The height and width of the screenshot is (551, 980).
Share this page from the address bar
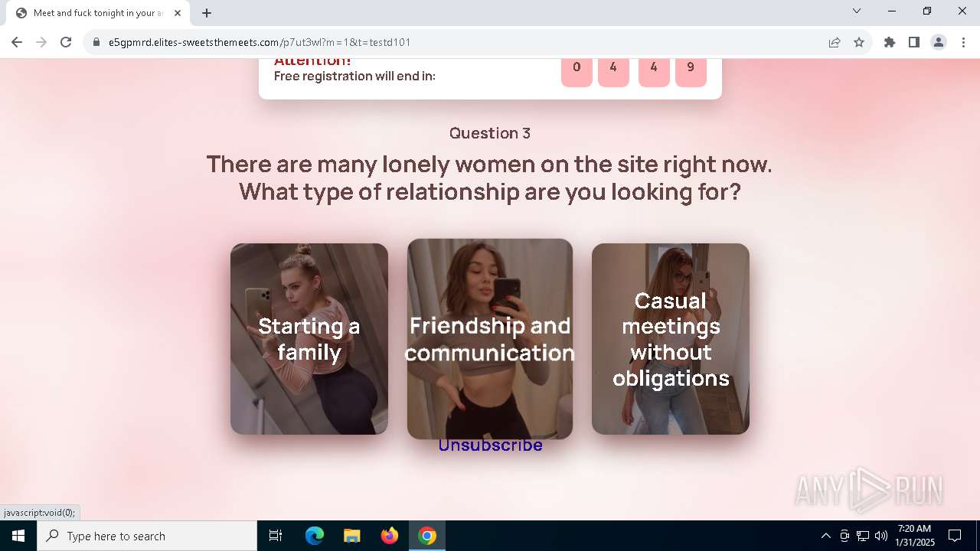835,42
